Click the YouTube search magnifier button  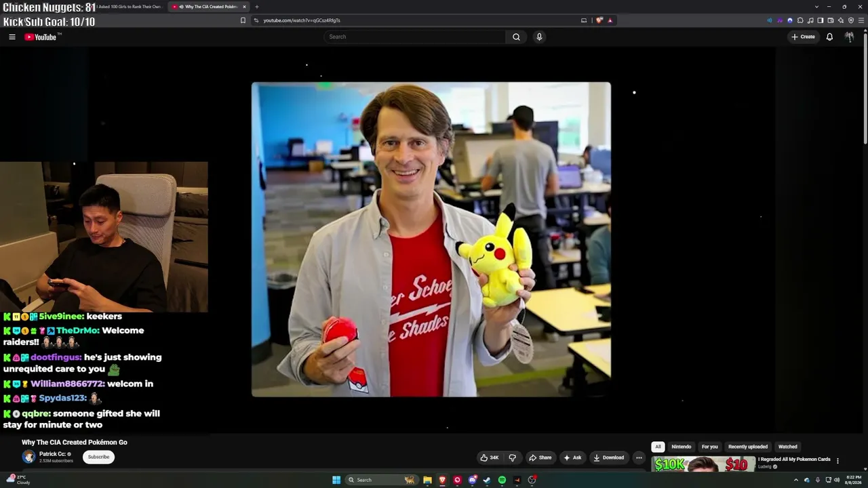pyautogui.click(x=516, y=37)
